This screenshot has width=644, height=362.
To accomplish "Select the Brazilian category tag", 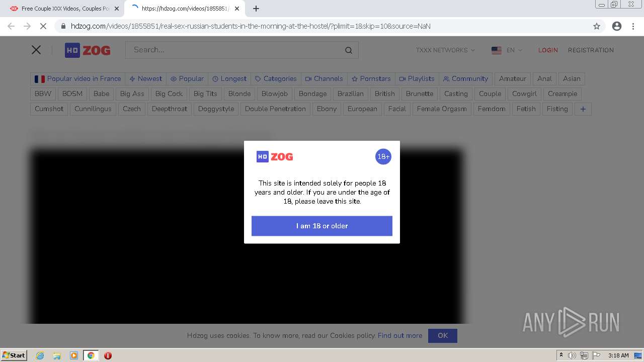I will [x=351, y=94].
